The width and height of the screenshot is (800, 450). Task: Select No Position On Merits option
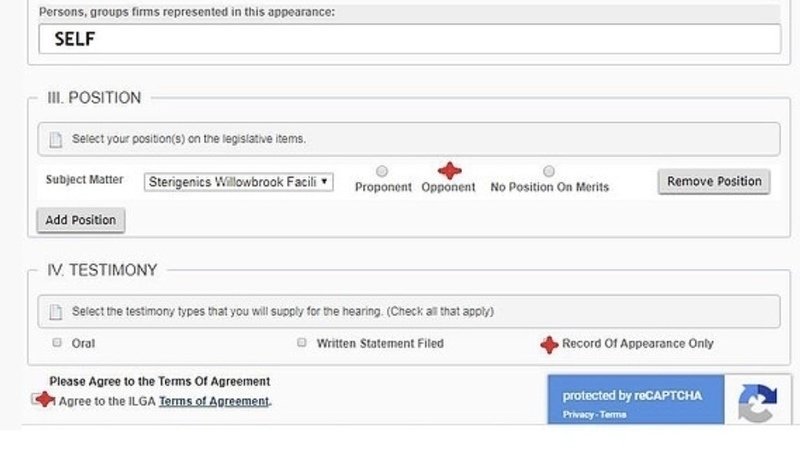click(548, 171)
